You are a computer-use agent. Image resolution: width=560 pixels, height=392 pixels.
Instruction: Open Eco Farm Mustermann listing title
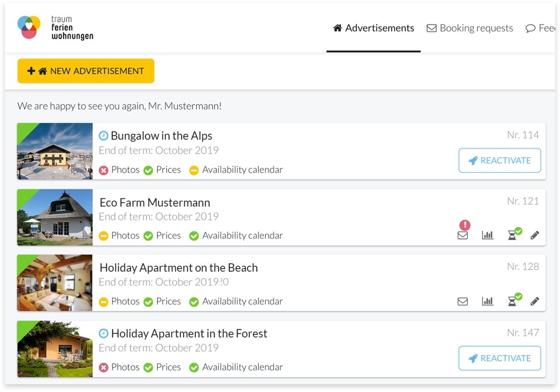[154, 203]
